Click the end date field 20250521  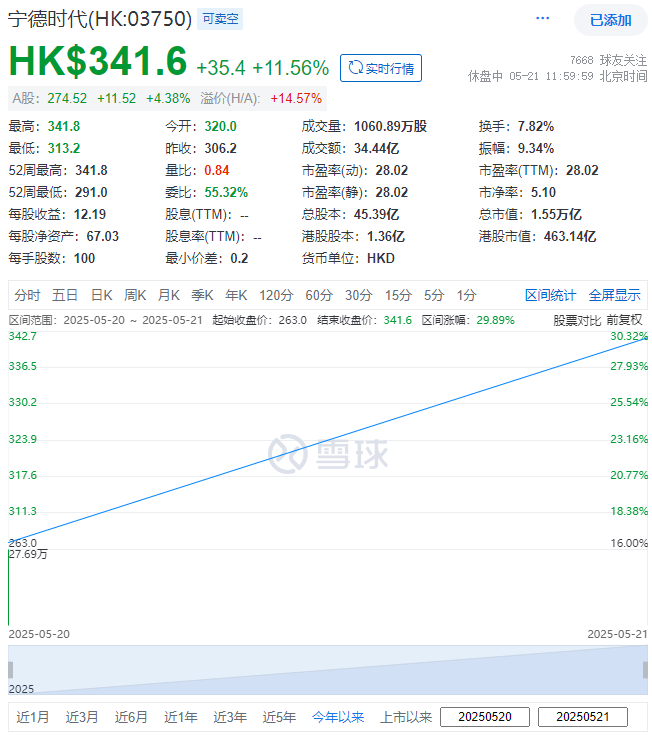[583, 717]
